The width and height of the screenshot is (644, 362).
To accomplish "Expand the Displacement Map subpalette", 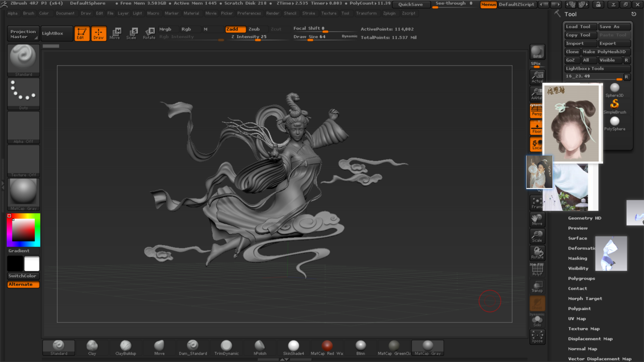I will point(590,339).
